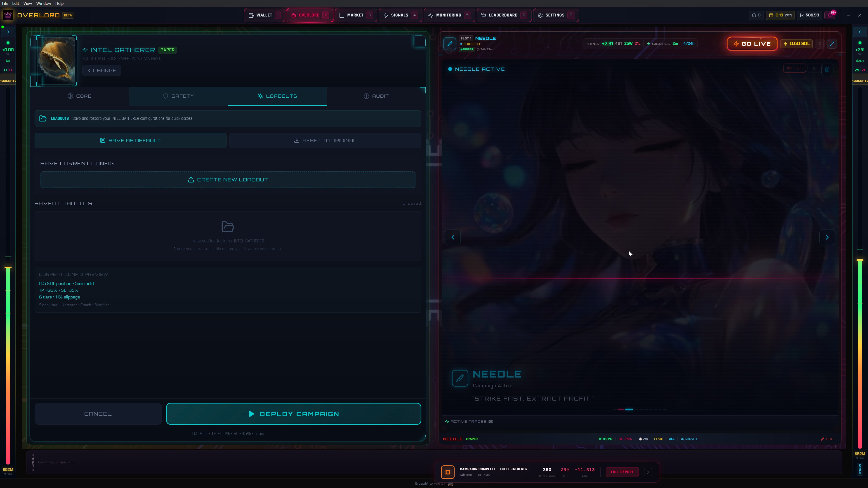Click the Loadouts folder info icon
The image size is (868, 488).
pos(43,119)
